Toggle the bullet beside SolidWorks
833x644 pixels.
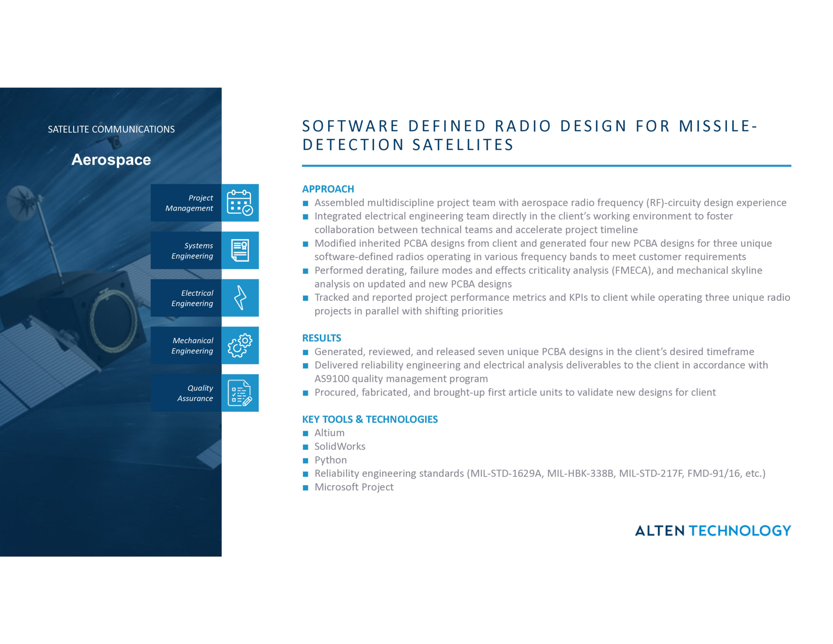(x=306, y=447)
